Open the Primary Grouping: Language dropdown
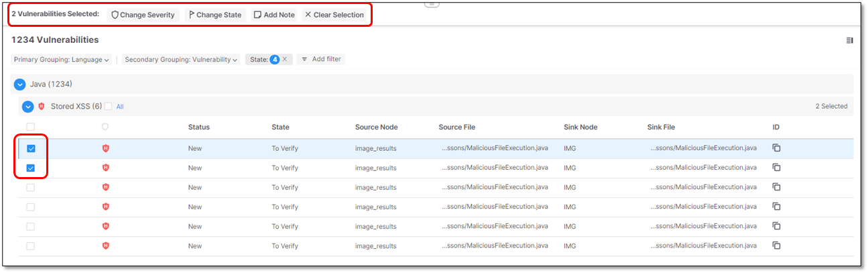 tap(62, 60)
